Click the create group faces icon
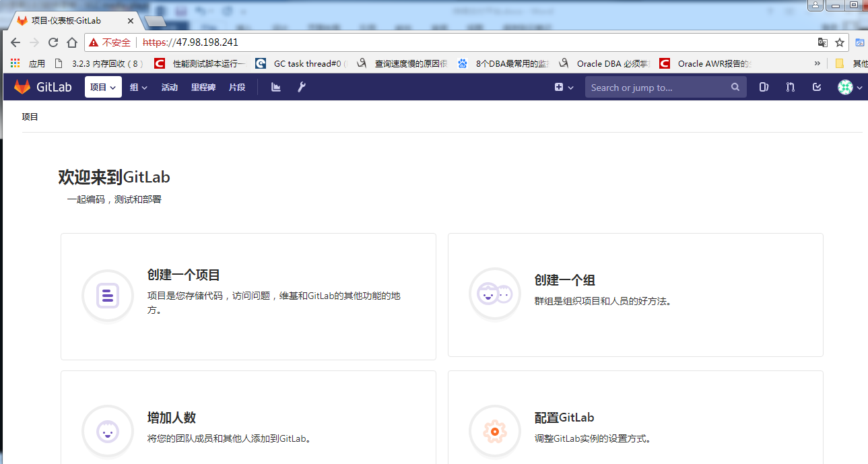Image resolution: width=868 pixels, height=464 pixels. [495, 294]
